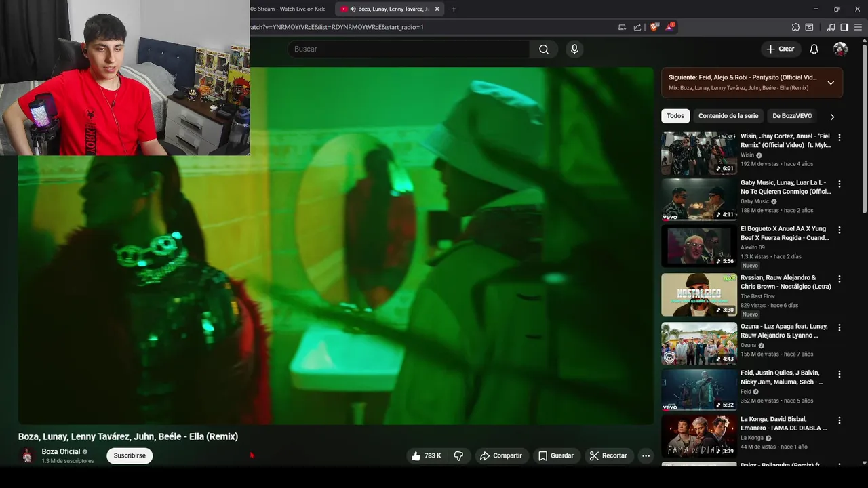Open Boza Oficial channel avatar
Screen dimensions: 868x488
27,455
